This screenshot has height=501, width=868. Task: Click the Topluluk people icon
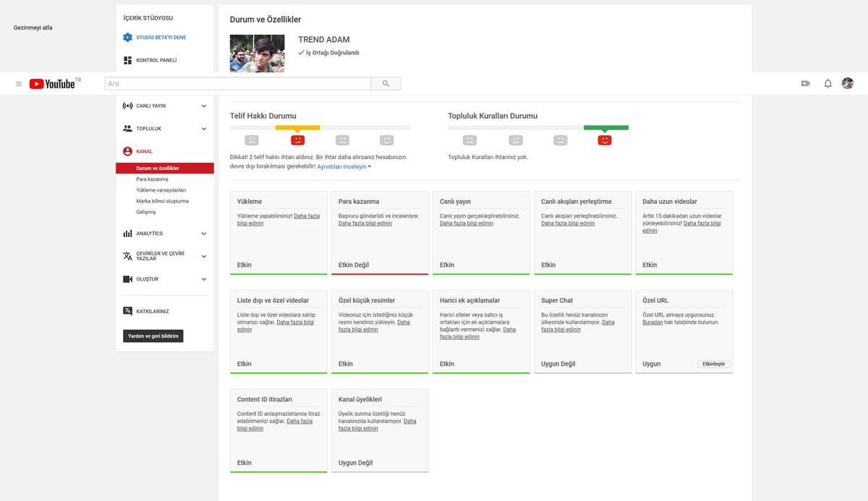click(127, 129)
